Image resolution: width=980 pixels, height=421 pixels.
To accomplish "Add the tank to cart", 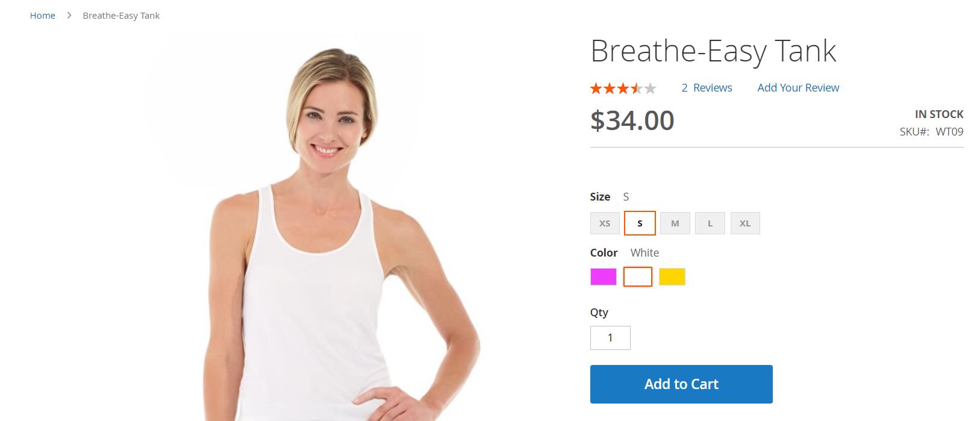I will [681, 384].
